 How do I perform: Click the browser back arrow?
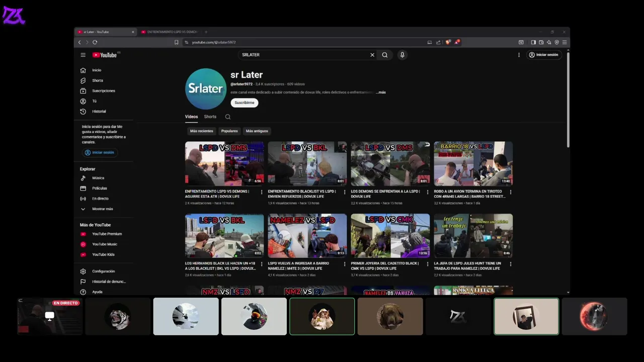pyautogui.click(x=79, y=42)
